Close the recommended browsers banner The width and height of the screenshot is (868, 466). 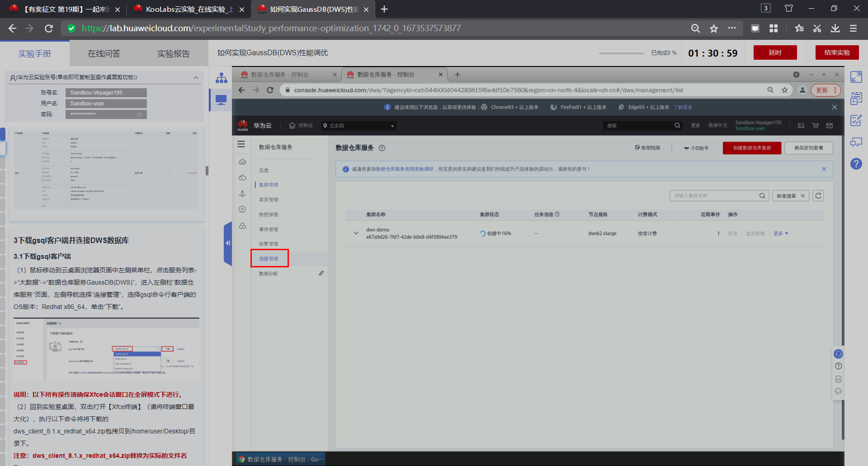coord(835,107)
